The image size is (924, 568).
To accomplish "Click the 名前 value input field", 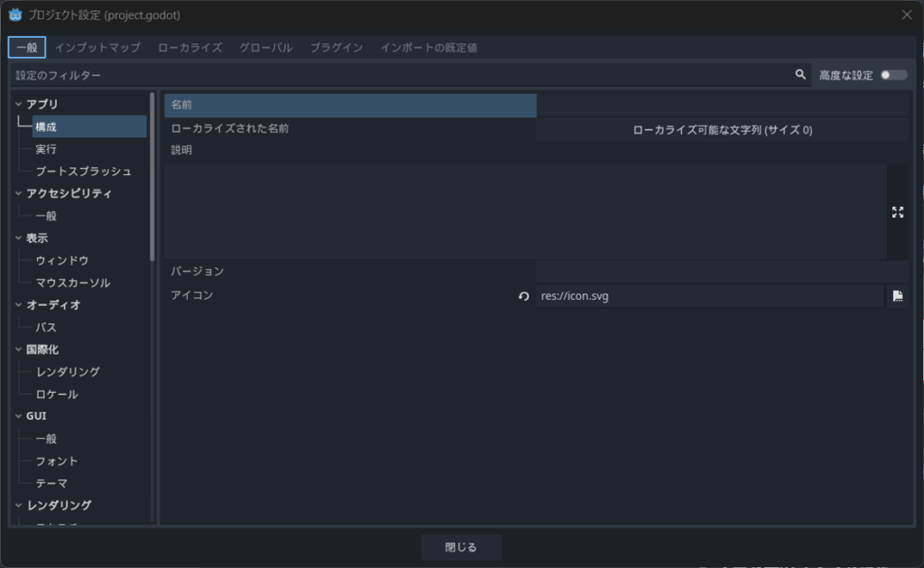I will click(x=722, y=106).
